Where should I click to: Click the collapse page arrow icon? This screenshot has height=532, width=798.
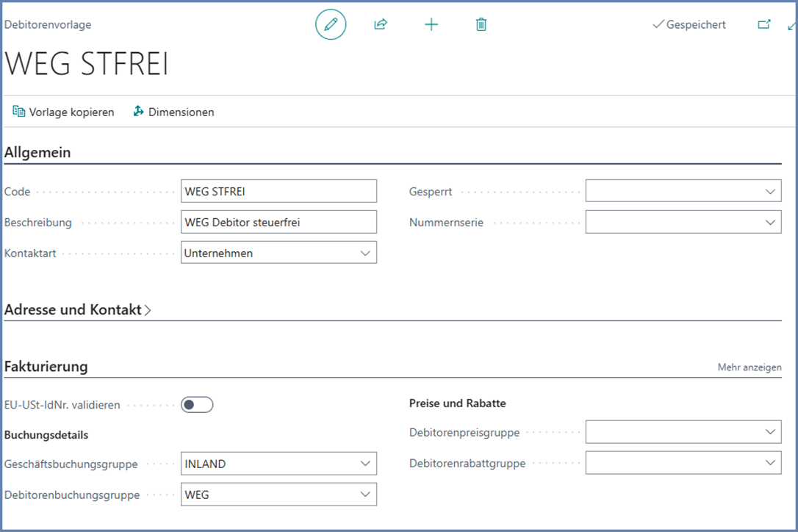click(x=791, y=25)
